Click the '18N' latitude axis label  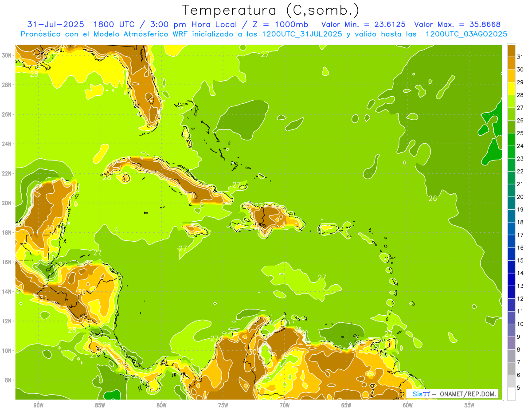point(7,232)
